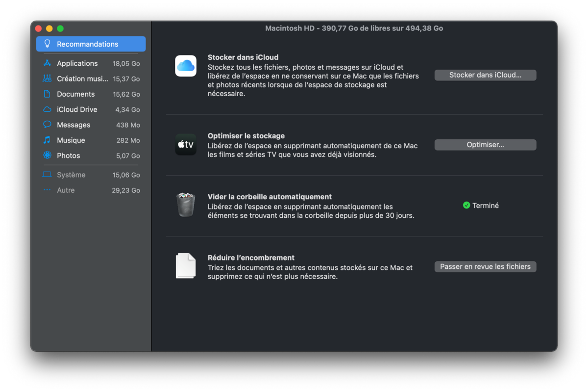Click Vider la corbeille automatiquement heading
The image size is (588, 392).
[269, 196]
